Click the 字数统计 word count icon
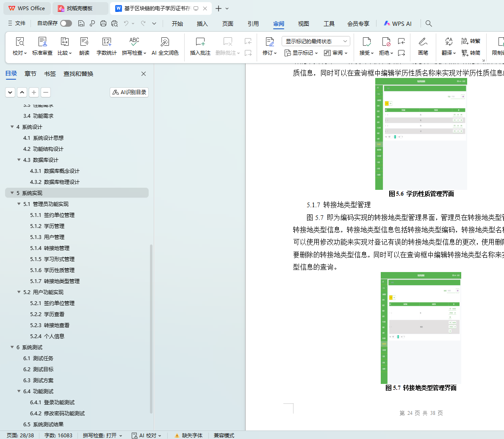Viewport: 504px width, 439px height. click(x=107, y=42)
